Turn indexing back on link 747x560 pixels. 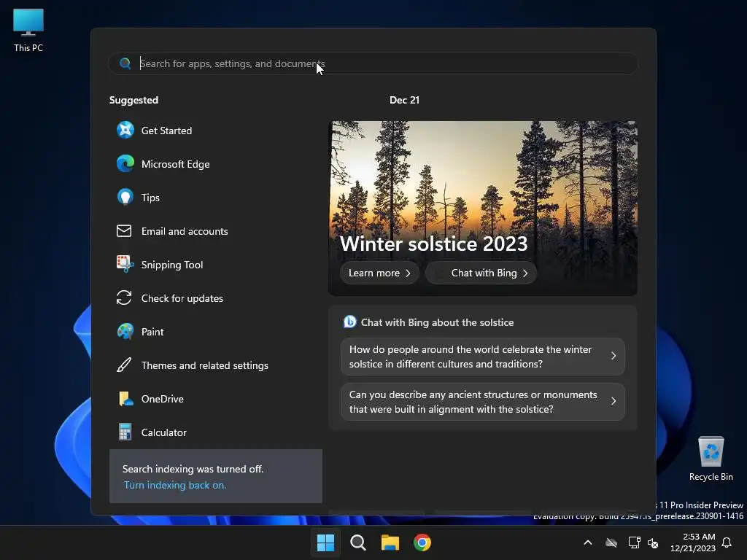[175, 485]
